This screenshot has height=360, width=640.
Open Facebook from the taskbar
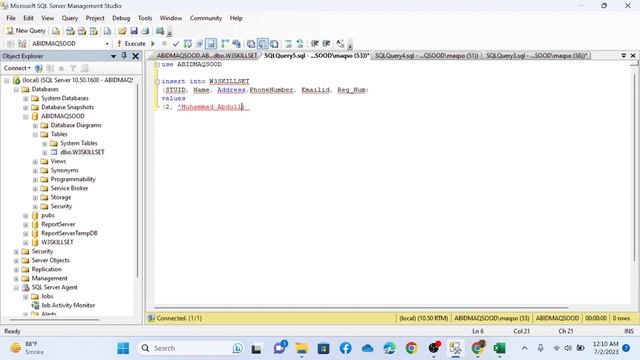345,348
